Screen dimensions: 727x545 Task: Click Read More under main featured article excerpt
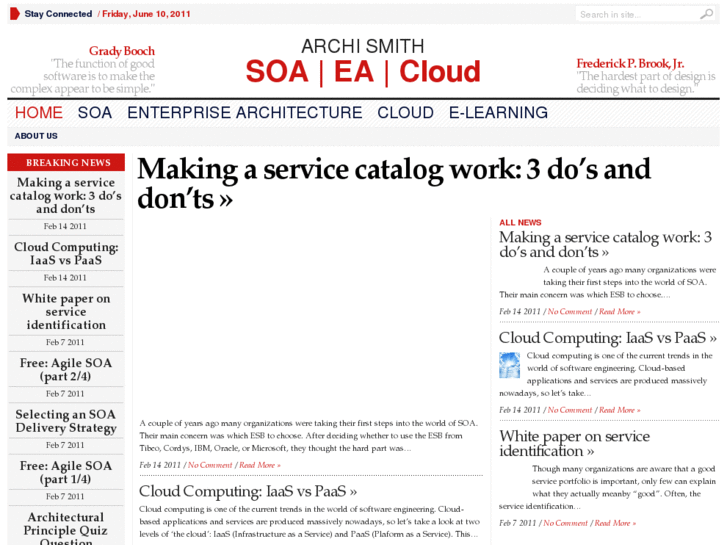pos(260,465)
